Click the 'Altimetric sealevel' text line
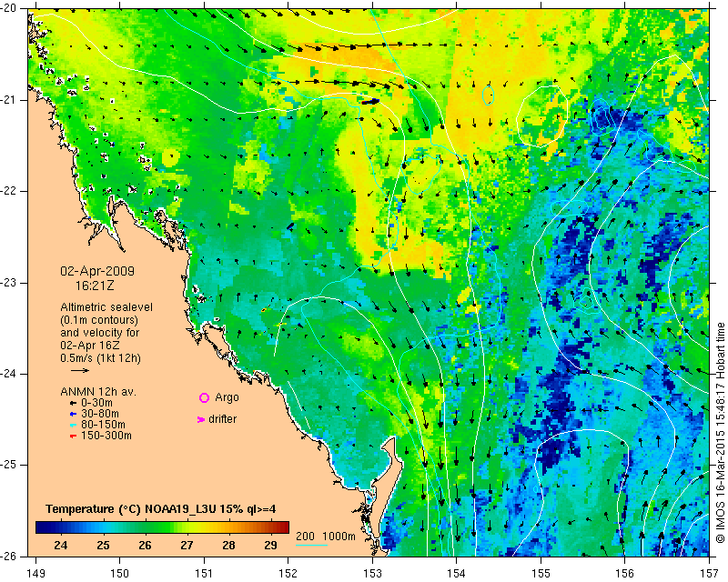The width and height of the screenshot is (728, 582). [x=106, y=307]
